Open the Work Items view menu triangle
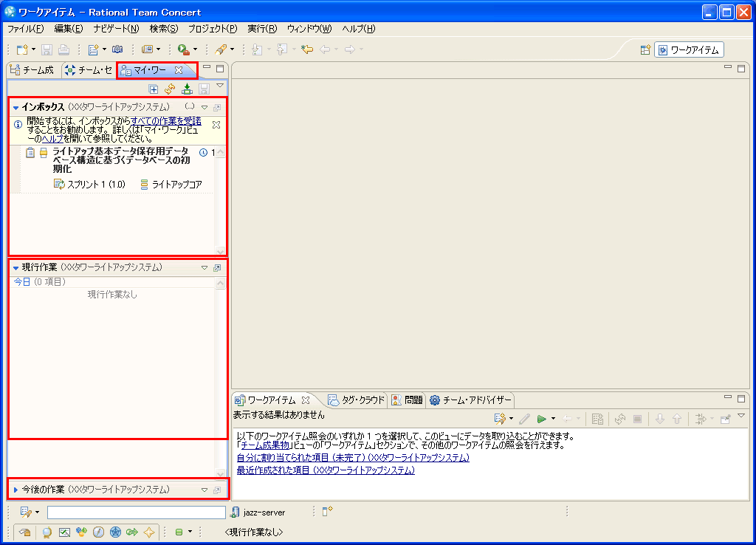The image size is (756, 545). 741,415
